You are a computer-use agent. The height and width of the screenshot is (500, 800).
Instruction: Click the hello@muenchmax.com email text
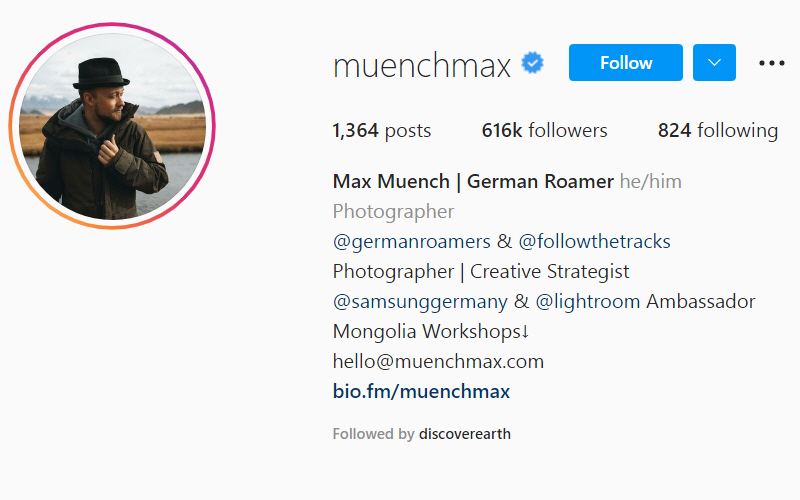click(x=438, y=361)
